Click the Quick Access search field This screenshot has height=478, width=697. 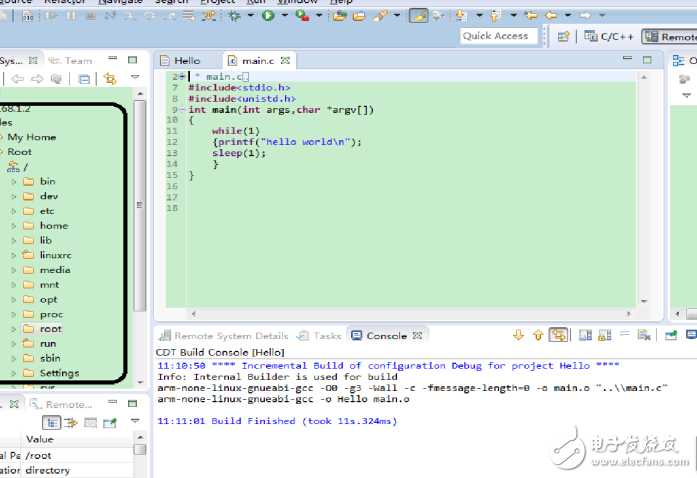[x=496, y=36]
